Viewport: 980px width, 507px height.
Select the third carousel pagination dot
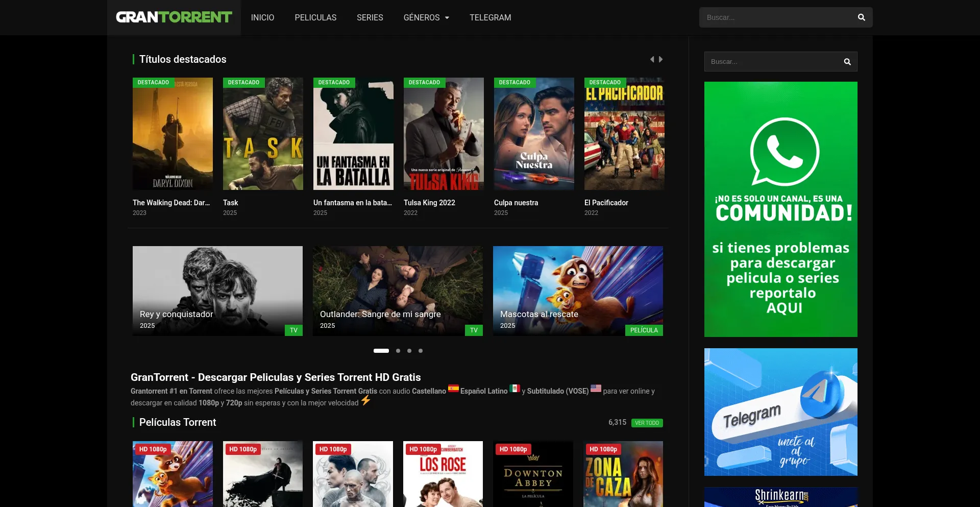pyautogui.click(x=409, y=351)
